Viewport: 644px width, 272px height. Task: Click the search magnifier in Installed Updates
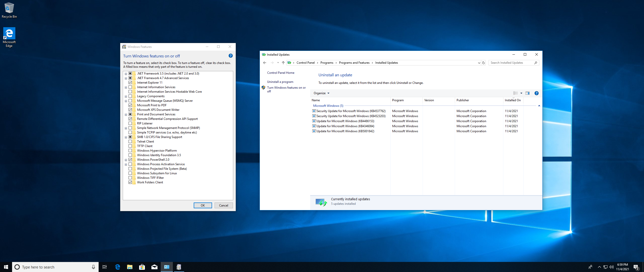point(536,63)
